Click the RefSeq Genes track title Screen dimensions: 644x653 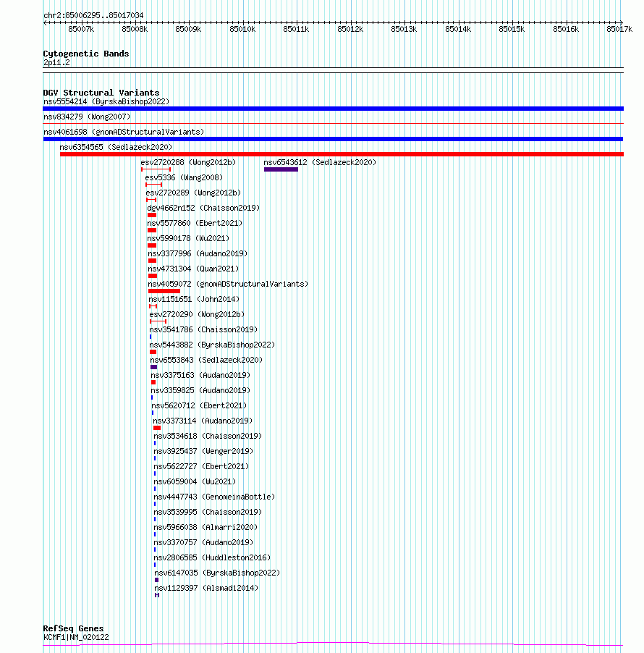point(73,628)
